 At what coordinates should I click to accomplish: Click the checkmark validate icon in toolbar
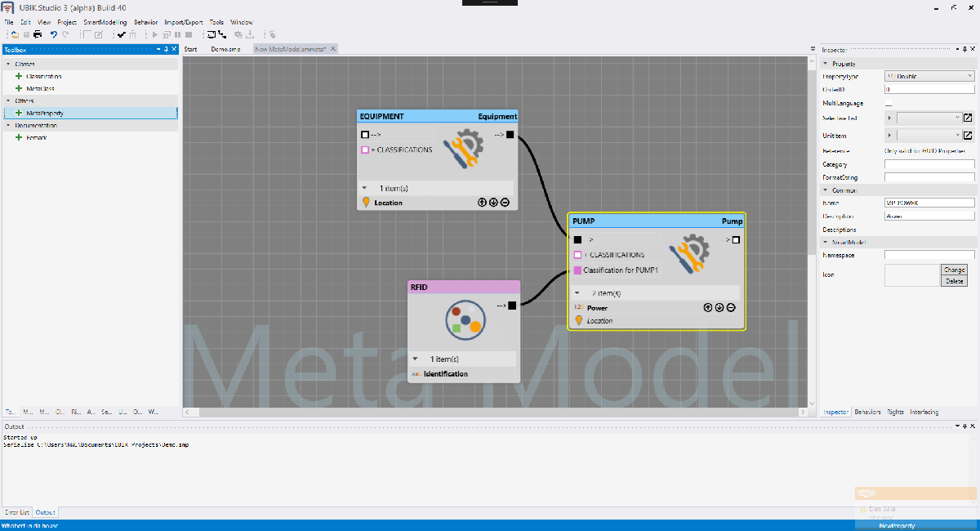tap(122, 34)
